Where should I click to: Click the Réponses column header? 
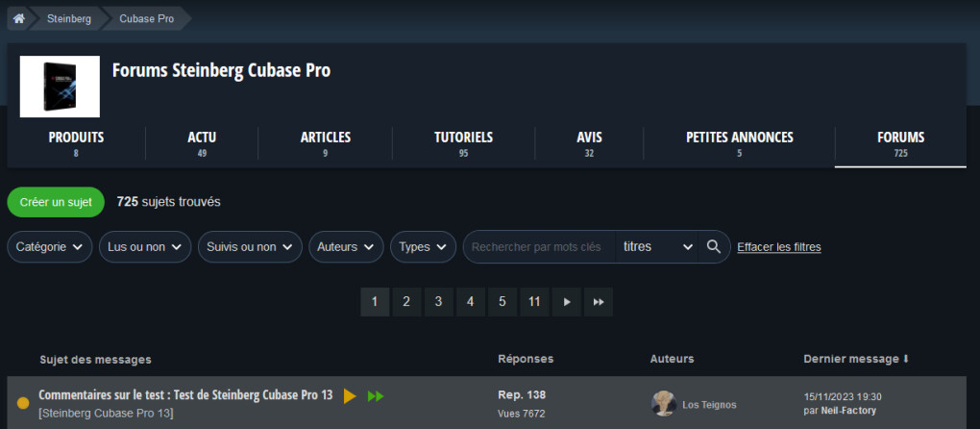(x=526, y=359)
